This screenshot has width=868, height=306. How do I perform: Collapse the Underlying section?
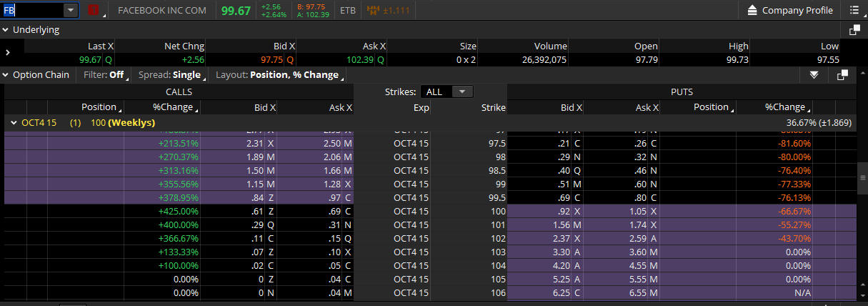pos(6,30)
